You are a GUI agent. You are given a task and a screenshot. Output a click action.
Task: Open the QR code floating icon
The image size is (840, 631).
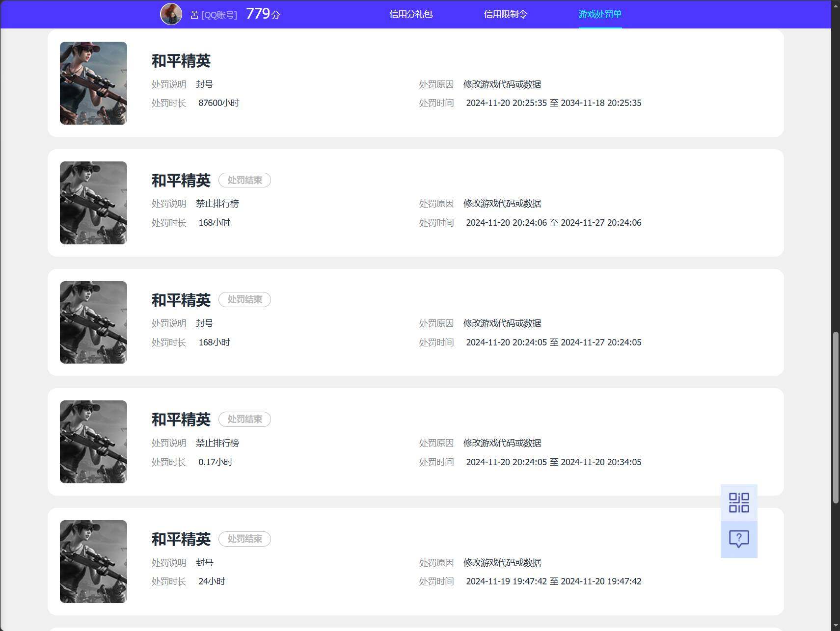739,502
